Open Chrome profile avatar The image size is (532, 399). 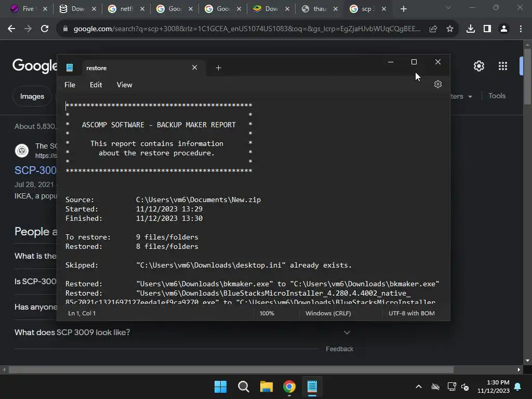coord(504,29)
